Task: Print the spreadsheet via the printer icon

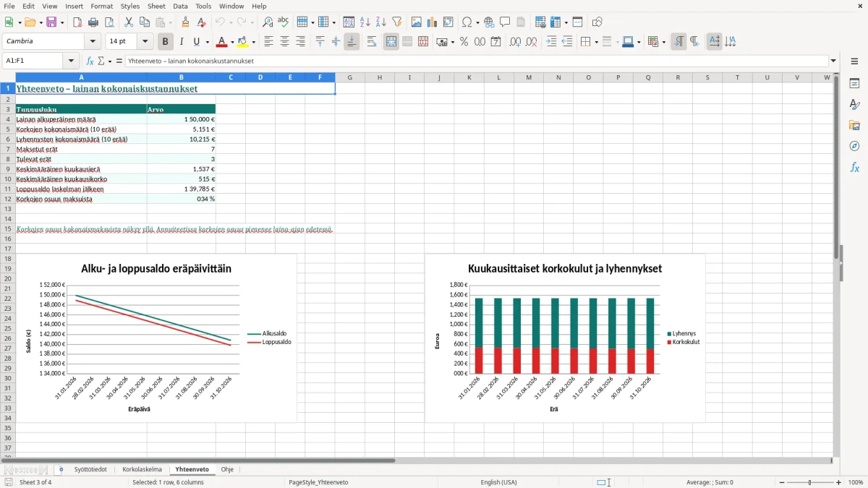Action: click(x=93, y=22)
